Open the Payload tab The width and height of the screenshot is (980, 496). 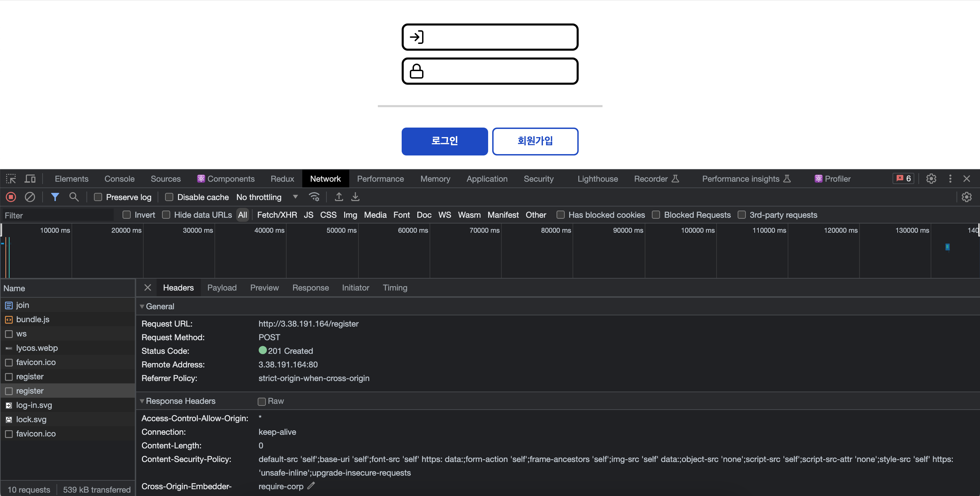(222, 288)
